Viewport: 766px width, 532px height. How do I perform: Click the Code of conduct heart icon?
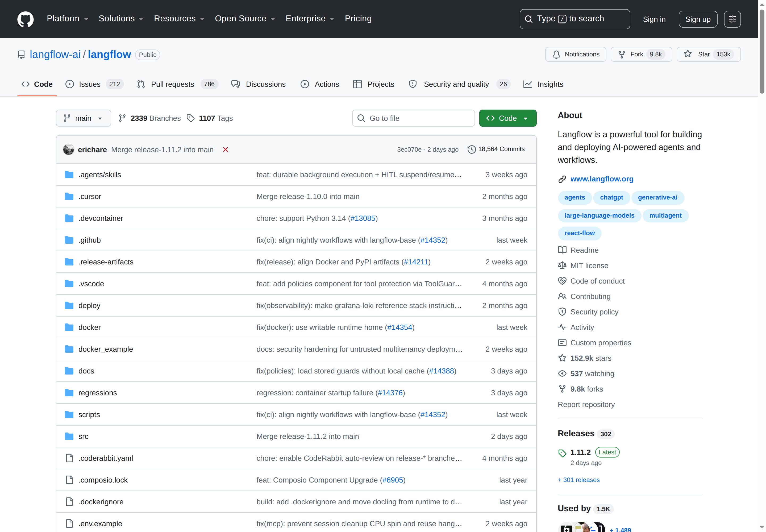[562, 281]
